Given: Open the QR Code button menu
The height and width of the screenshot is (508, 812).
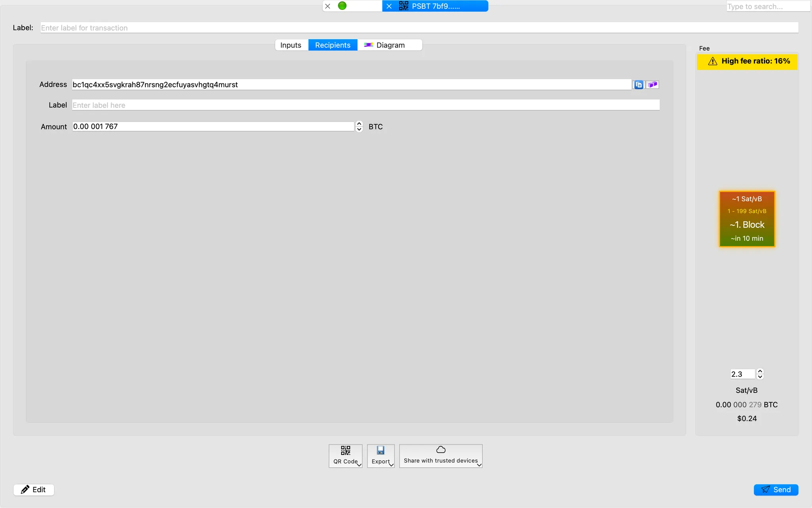Looking at the screenshot, I should tap(345, 456).
